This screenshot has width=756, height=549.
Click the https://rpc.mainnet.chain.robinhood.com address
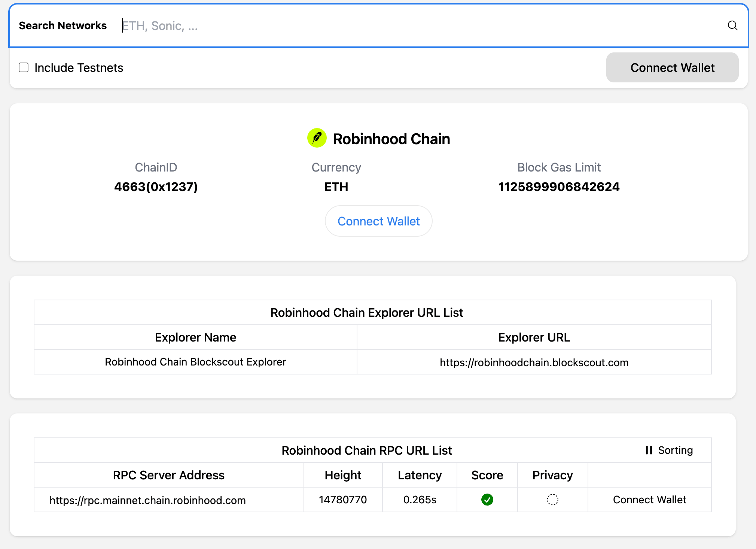click(x=147, y=500)
